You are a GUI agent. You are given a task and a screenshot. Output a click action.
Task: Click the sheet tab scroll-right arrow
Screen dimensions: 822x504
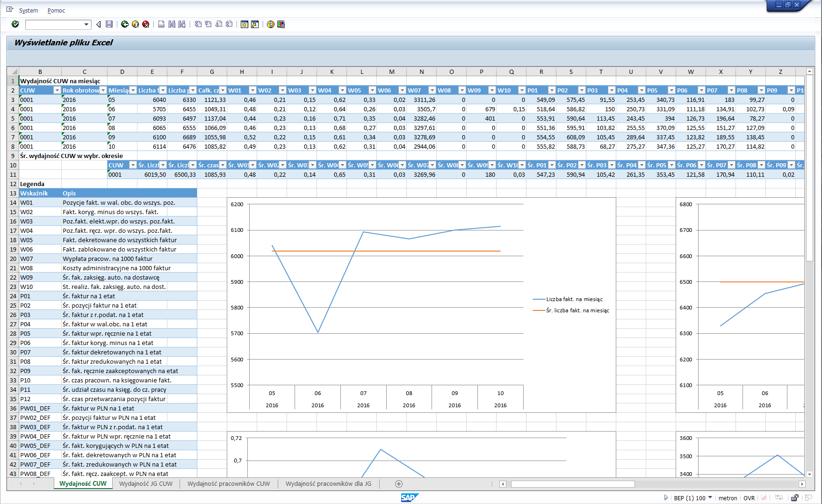(x=34, y=484)
